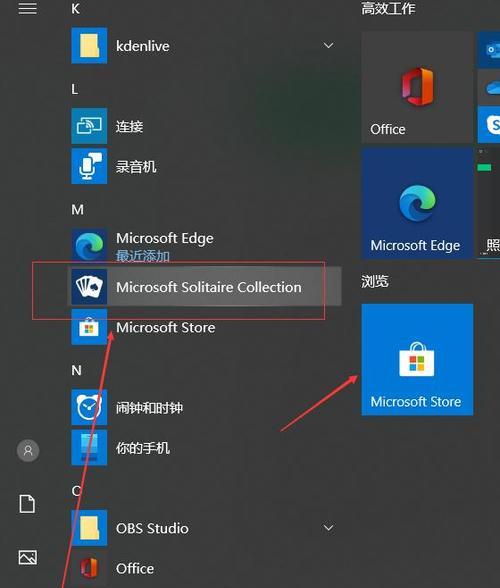Screen dimensions: 500x588
Task: Click Microsoft Store label in app list
Action: [165, 327]
